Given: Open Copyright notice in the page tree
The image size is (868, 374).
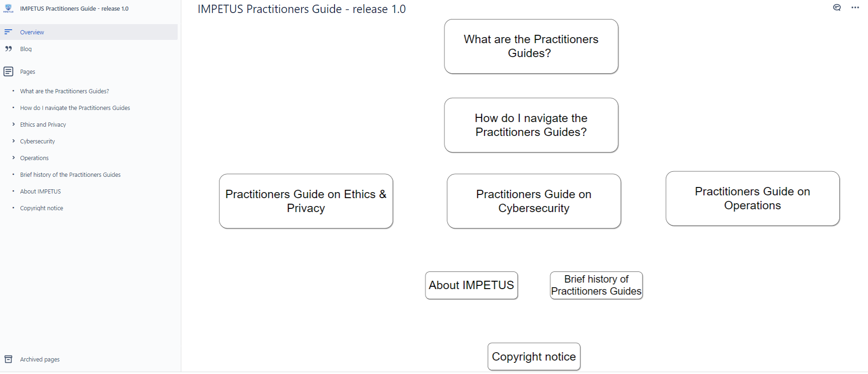Looking at the screenshot, I should pyautogui.click(x=41, y=208).
